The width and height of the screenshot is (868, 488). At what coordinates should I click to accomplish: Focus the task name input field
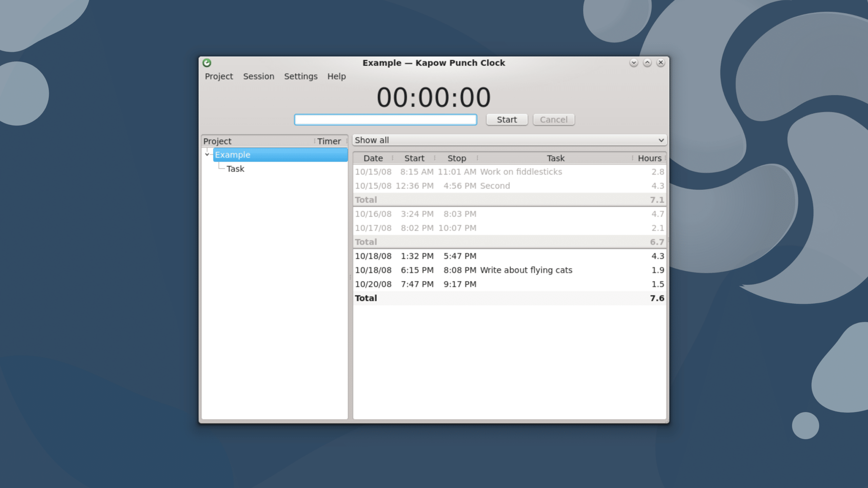click(x=386, y=120)
